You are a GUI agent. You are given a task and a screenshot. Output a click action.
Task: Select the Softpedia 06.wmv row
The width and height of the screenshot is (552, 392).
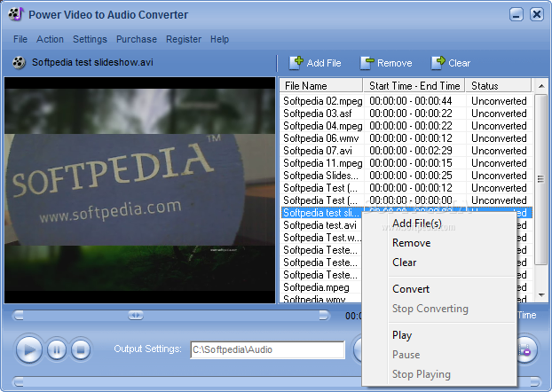[x=406, y=138]
